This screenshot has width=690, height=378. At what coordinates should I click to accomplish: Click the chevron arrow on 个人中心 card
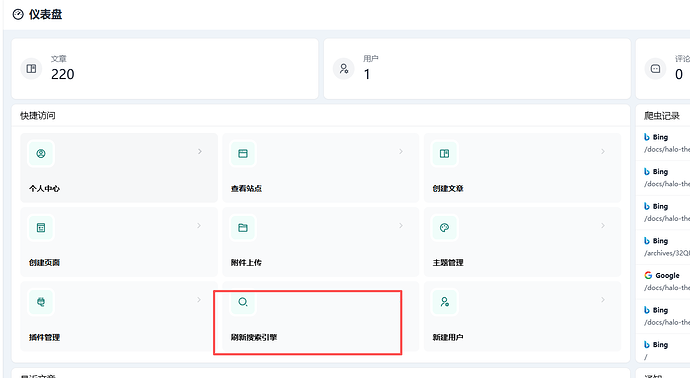point(200,151)
